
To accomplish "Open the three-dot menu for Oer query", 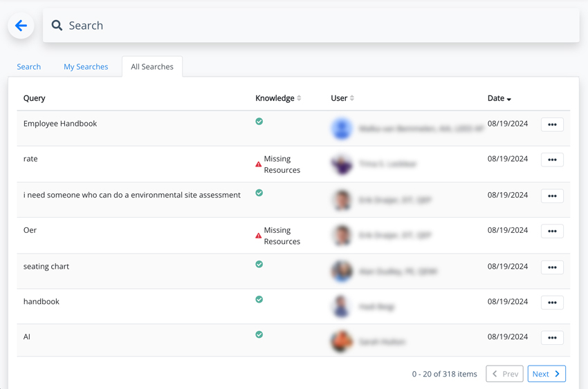I will coord(551,231).
